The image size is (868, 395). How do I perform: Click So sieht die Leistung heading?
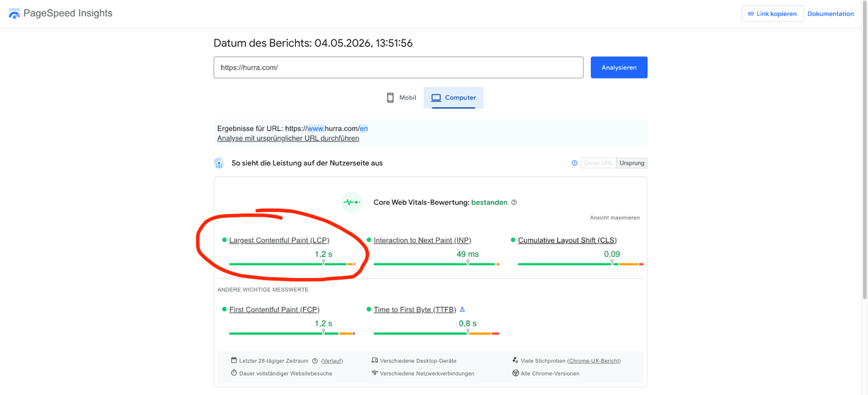(307, 163)
